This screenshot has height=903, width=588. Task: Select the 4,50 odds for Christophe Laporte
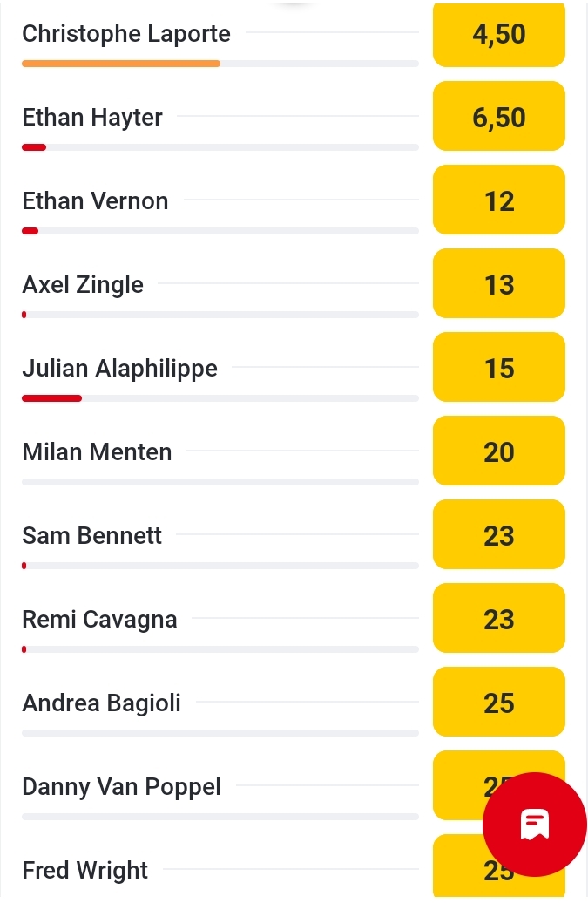point(498,35)
